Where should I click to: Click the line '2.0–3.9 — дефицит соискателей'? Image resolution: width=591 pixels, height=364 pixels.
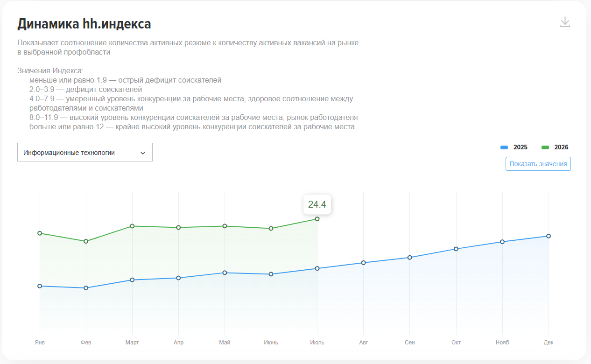click(85, 90)
